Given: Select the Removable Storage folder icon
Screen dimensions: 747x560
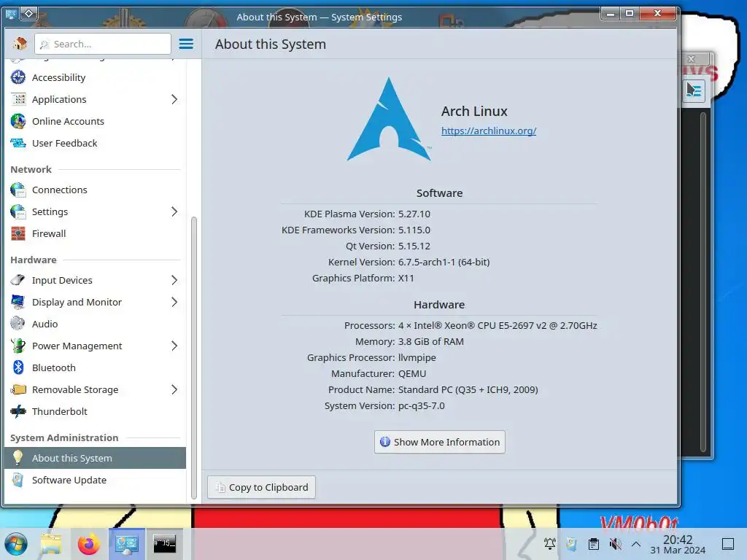Looking at the screenshot, I should point(18,390).
